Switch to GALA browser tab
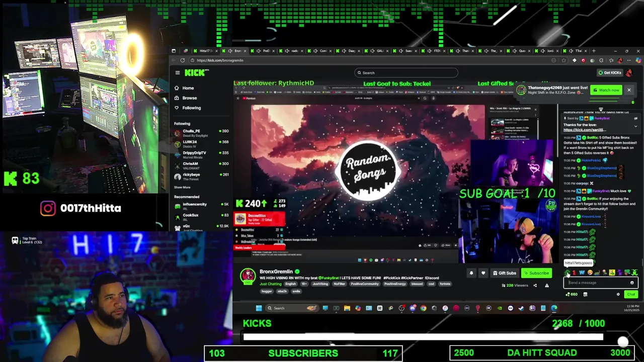 (377, 51)
